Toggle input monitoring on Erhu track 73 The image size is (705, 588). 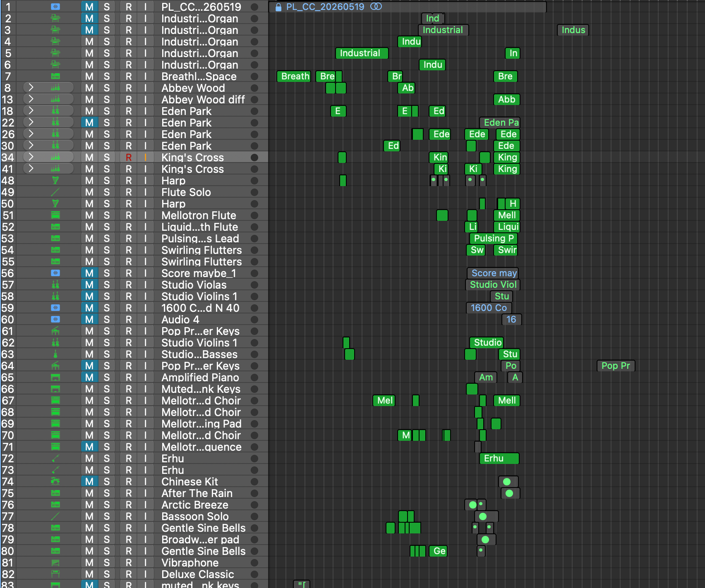coord(146,470)
